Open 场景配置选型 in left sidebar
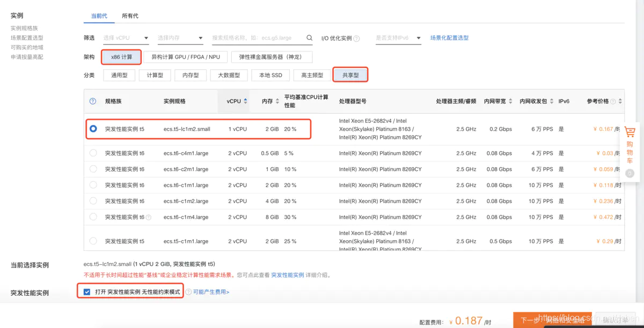 click(x=27, y=38)
